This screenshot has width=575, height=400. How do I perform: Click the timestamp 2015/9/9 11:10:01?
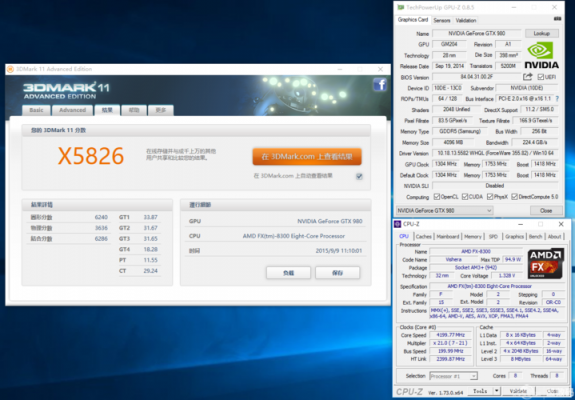[x=339, y=251]
